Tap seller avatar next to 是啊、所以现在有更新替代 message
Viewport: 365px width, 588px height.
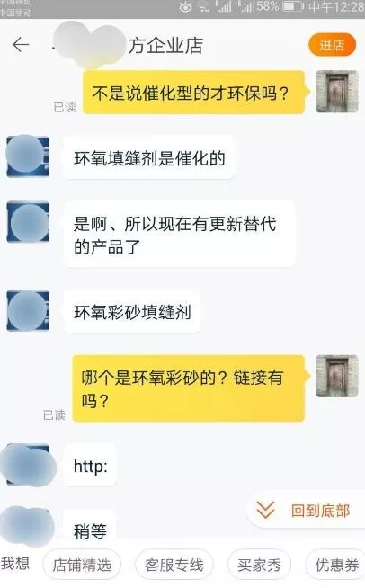point(28,222)
